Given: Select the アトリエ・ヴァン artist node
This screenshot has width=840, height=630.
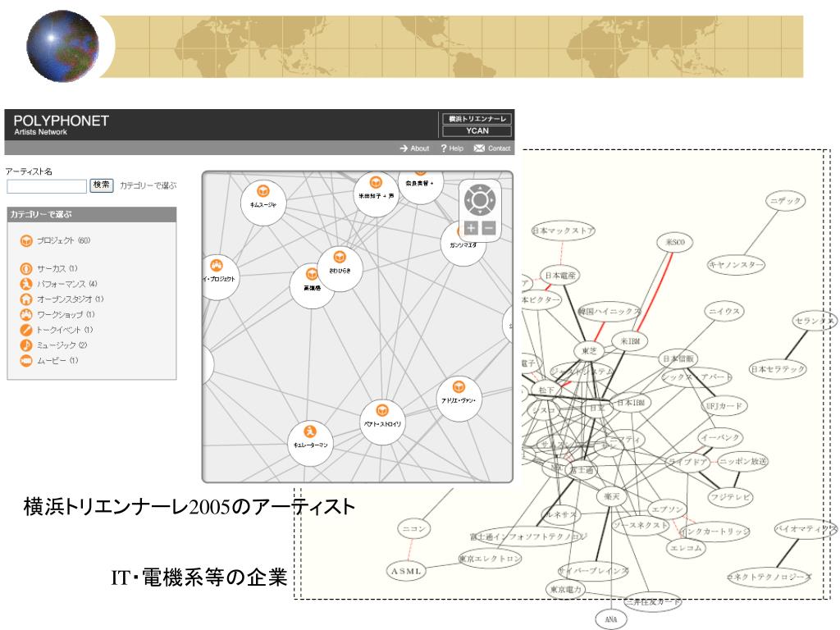Looking at the screenshot, I should coord(459,399).
